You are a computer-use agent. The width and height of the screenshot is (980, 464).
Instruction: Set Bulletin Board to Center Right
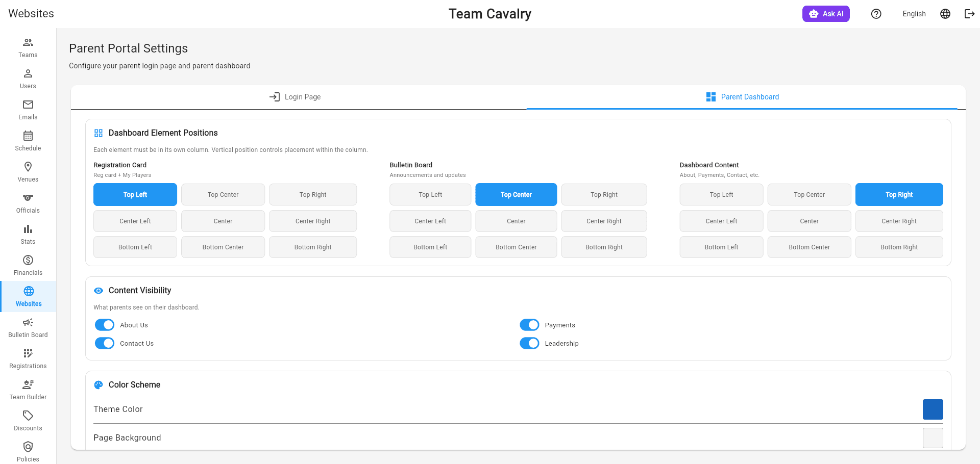tap(604, 221)
